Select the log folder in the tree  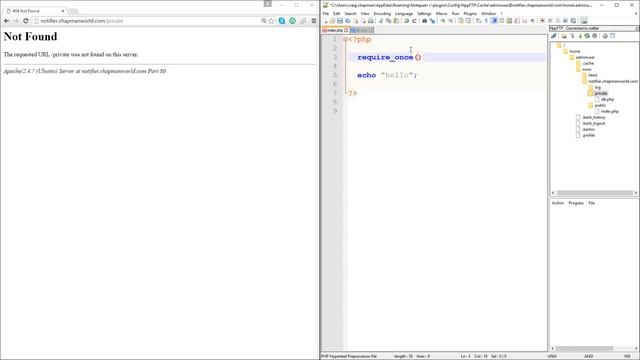pos(598,87)
